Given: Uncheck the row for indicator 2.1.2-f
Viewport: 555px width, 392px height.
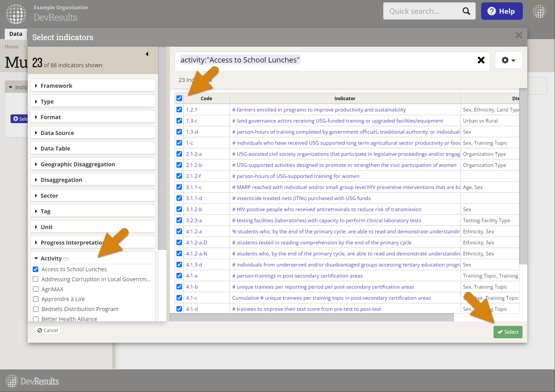Looking at the screenshot, I should coord(179,176).
